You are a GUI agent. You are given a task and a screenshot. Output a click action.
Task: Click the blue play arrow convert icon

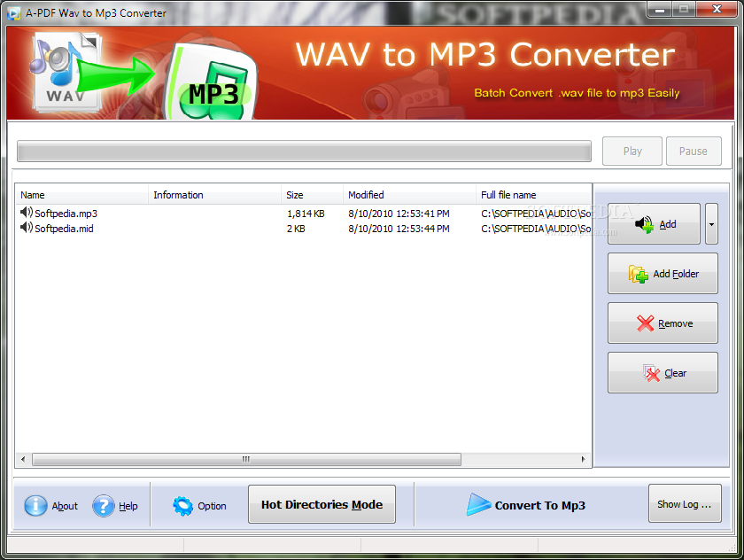(477, 504)
